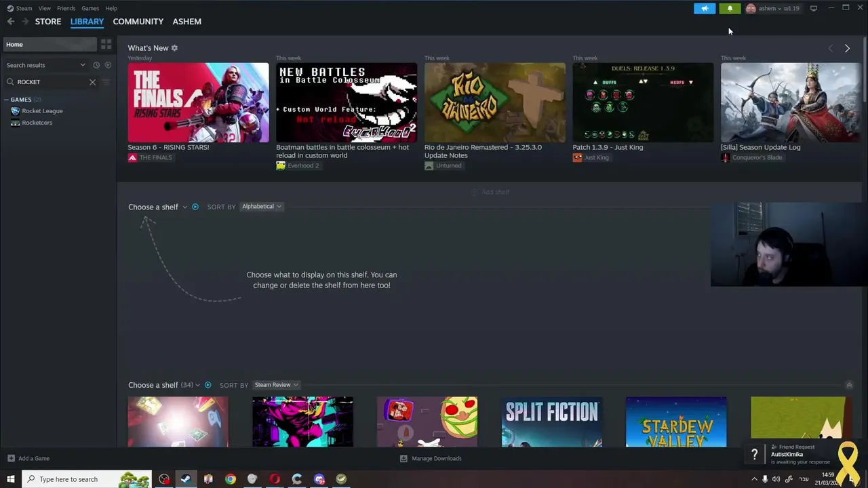Open the Games menu
868x488 pixels.
[x=90, y=8]
